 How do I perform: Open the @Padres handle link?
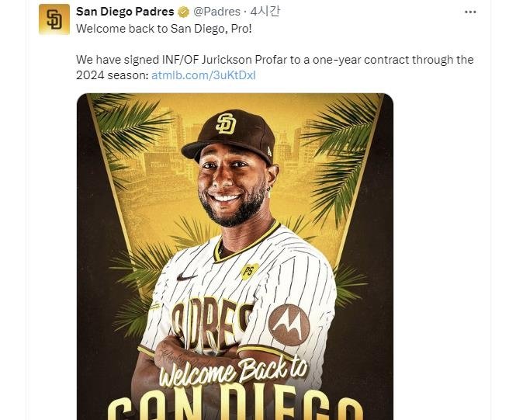pyautogui.click(x=216, y=12)
